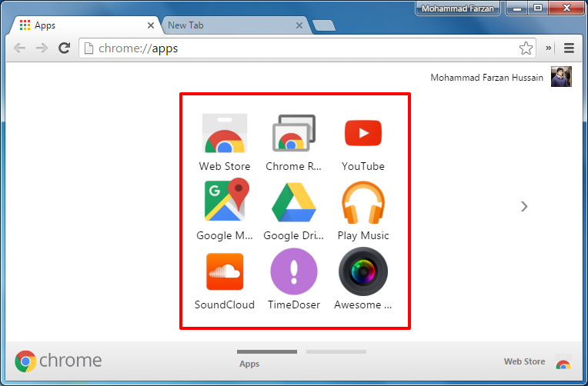Screen dimensions: 588x386
Task: Minimize the Chrome window
Action: point(517,8)
